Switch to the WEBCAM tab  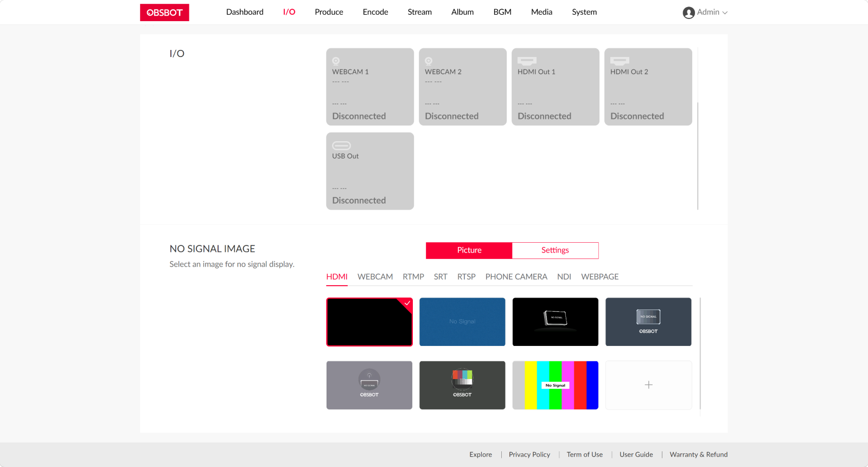[x=375, y=277]
